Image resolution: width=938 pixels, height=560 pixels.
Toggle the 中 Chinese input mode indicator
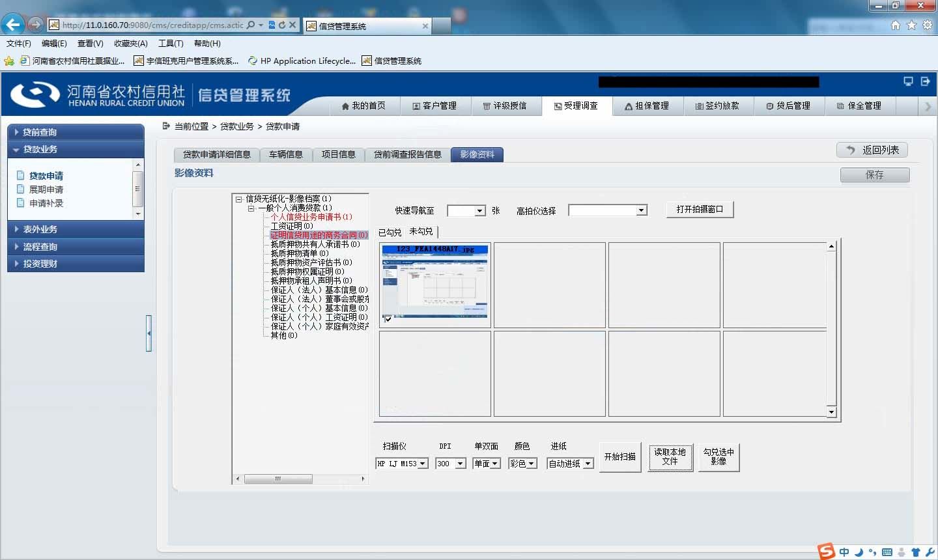coord(844,552)
